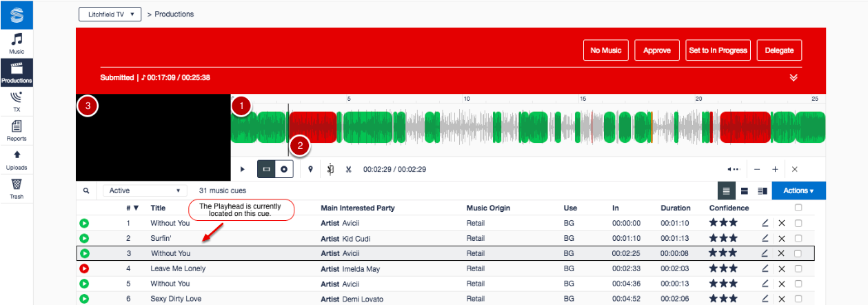
Task: Open the Reports section in sidebar
Action: [x=17, y=130]
